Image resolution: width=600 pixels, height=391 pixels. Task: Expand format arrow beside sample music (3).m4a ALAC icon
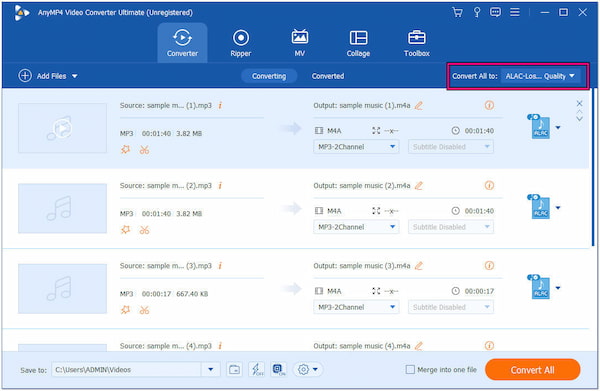(x=558, y=288)
